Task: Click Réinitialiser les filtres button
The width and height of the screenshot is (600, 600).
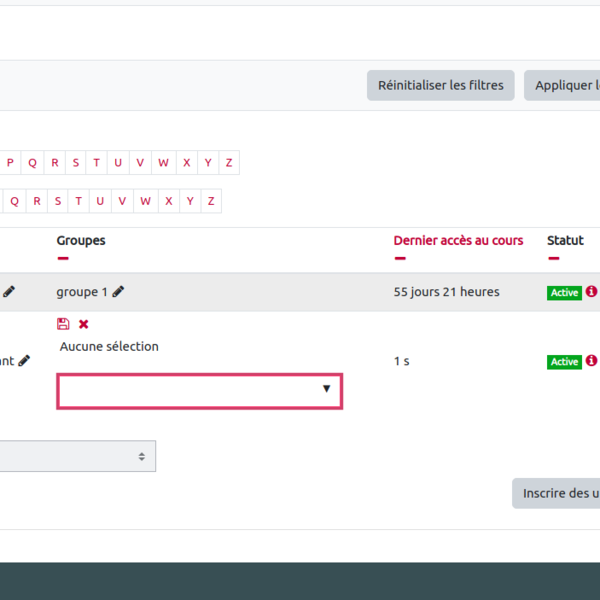Action: (441, 85)
